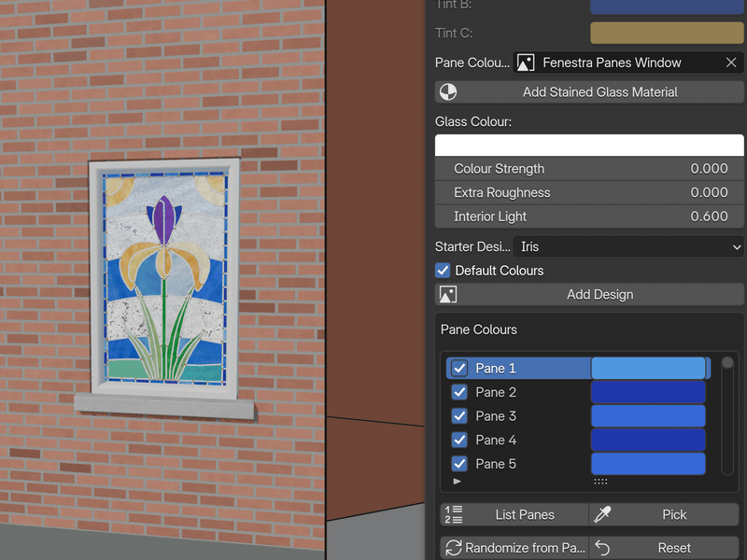Open the Pane 5 colour swatch
747x560 pixels.
click(648, 463)
